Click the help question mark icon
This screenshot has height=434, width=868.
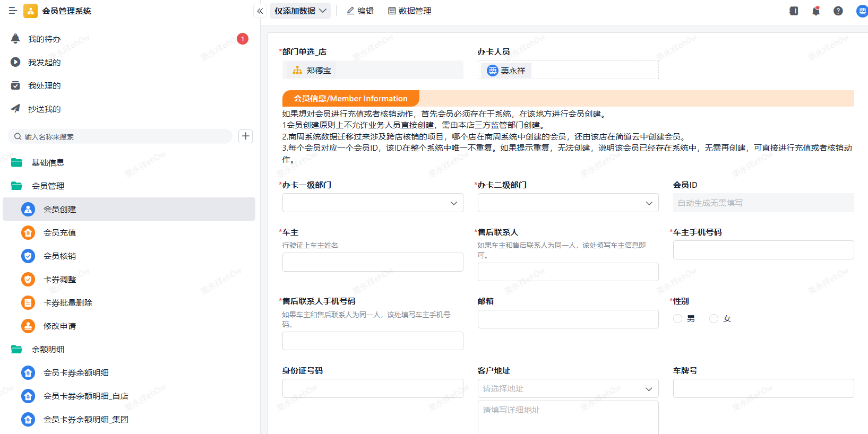838,11
